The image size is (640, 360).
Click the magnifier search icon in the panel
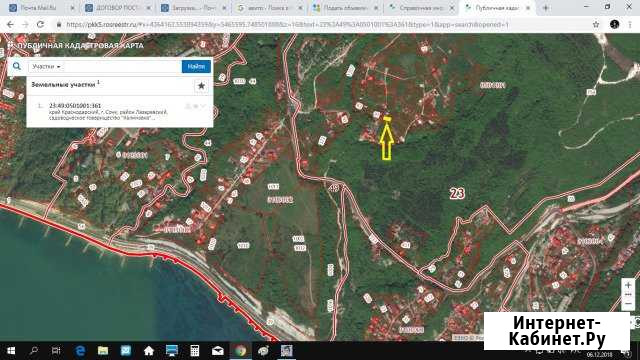[17, 66]
